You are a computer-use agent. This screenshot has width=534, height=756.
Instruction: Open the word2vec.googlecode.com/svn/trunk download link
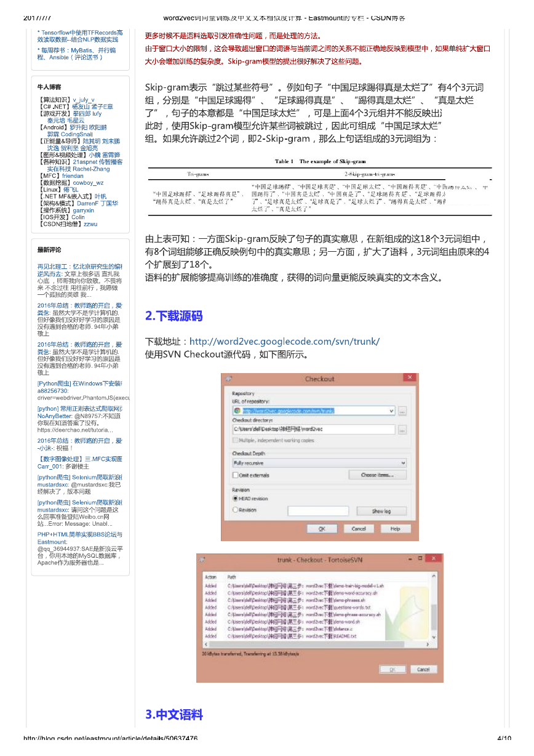coord(284,341)
